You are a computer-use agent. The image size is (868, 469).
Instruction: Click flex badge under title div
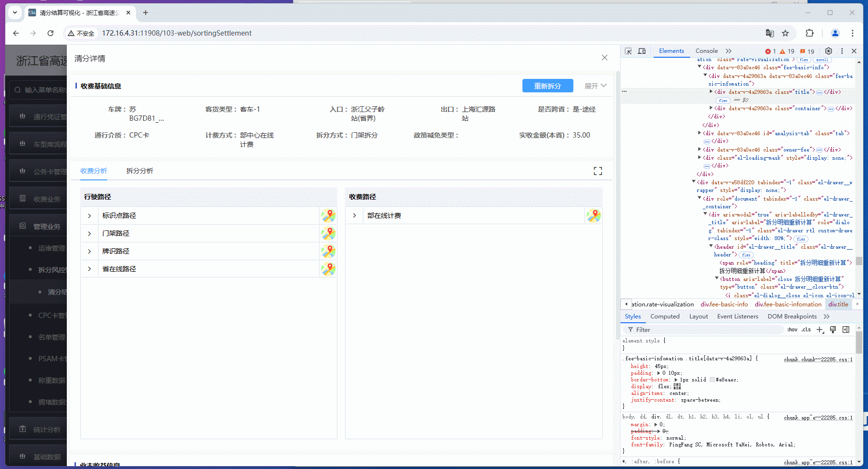click(723, 101)
